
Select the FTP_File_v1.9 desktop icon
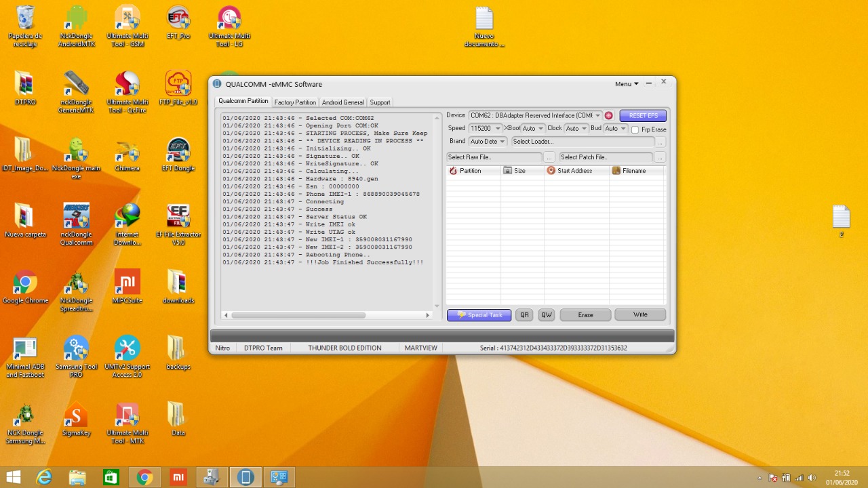tap(178, 89)
